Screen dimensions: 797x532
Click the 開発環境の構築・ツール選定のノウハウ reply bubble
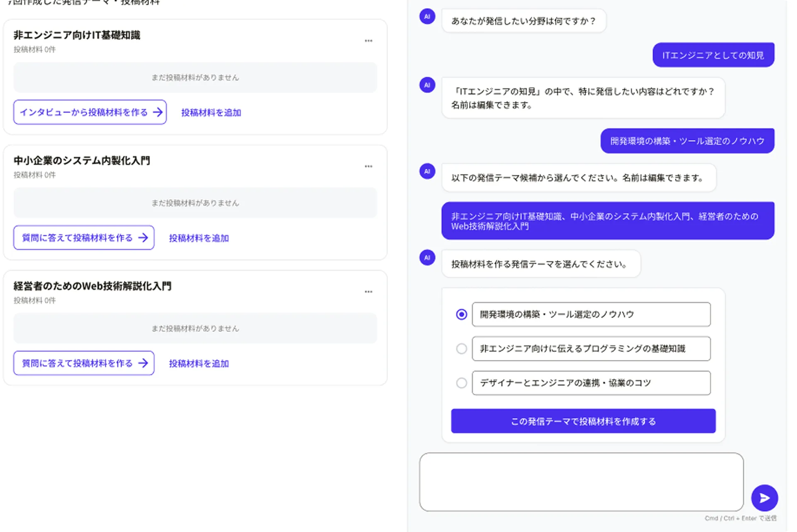click(x=687, y=141)
